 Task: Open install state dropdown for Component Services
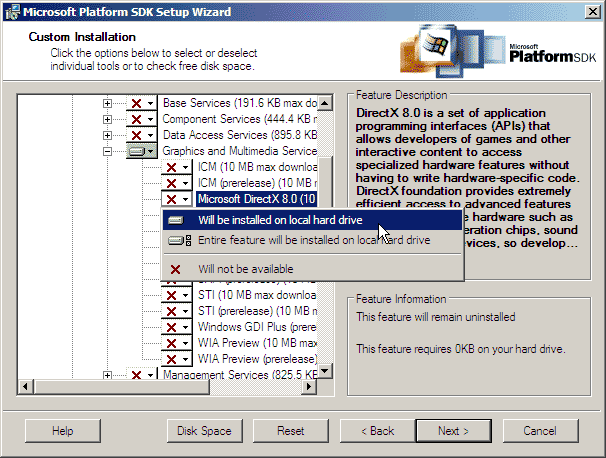[x=141, y=119]
